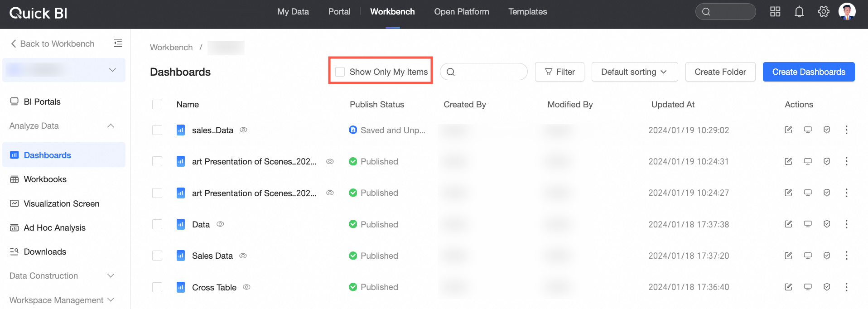The width and height of the screenshot is (868, 309).
Task: Click the notification bell icon
Action: [x=799, y=12]
